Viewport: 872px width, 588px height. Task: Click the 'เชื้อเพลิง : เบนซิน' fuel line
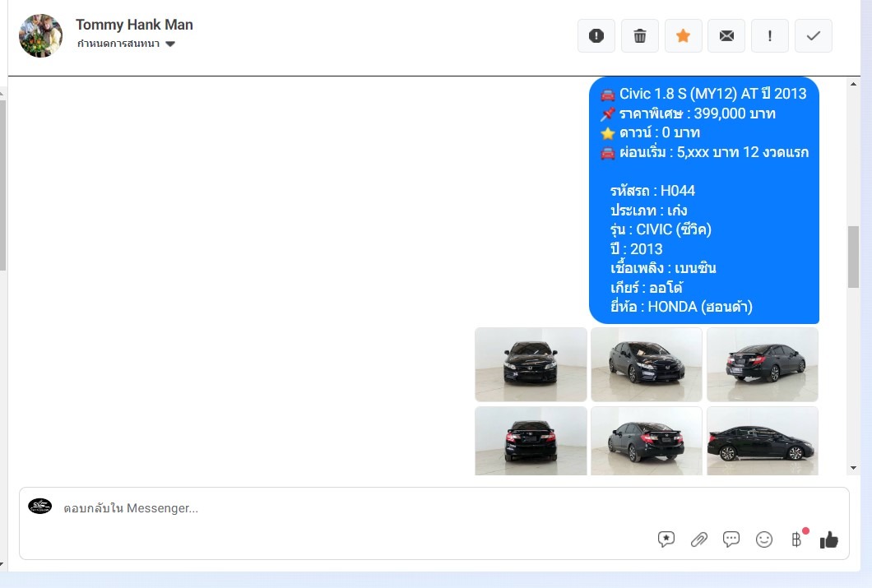pos(663,268)
